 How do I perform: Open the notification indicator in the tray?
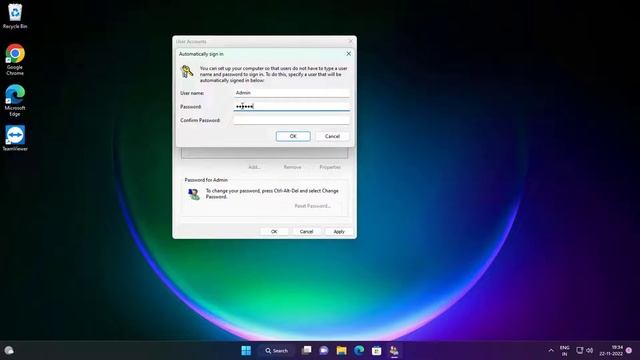(x=629, y=350)
